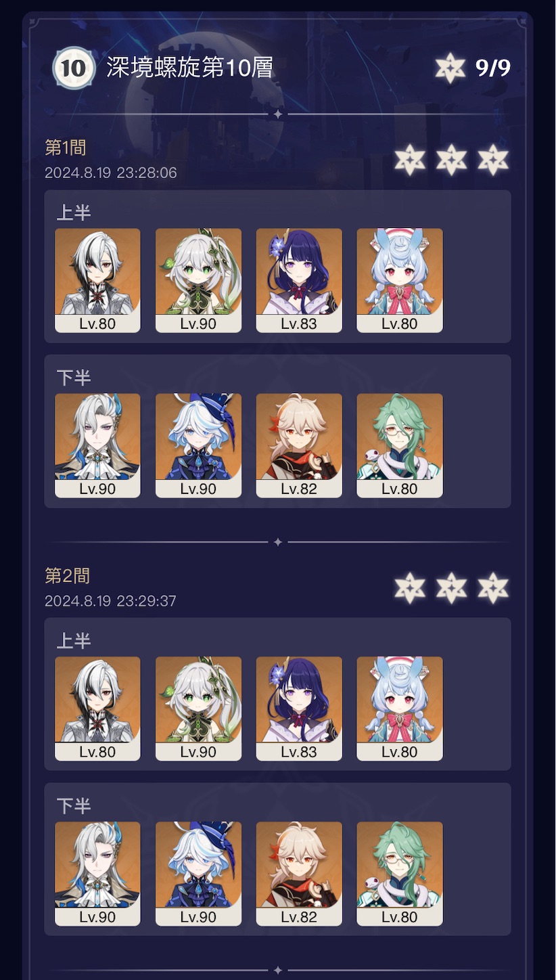
Task: Select middle star of chamber 第2間
Action: pos(451,588)
